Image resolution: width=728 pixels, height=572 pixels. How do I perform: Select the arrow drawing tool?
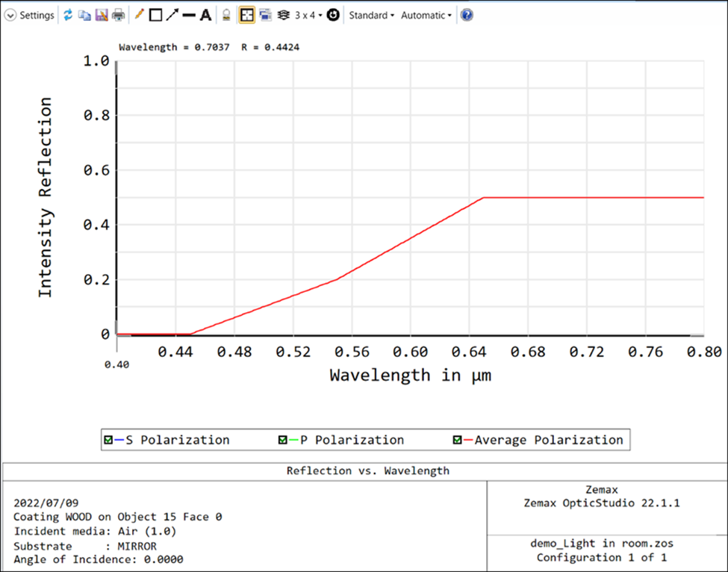point(172,15)
